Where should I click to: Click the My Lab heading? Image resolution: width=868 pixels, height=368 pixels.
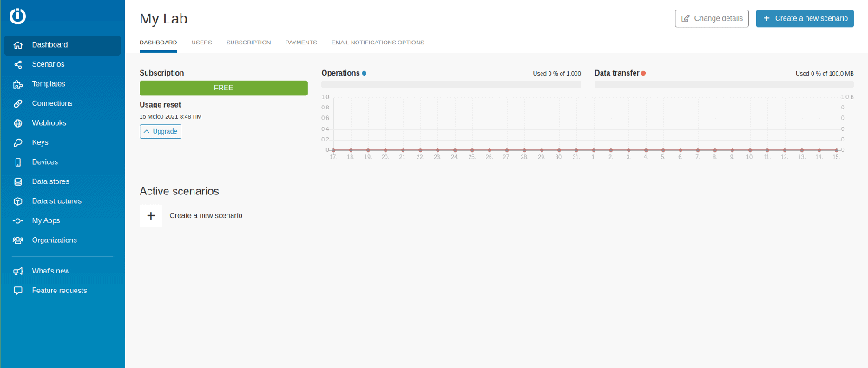(x=163, y=19)
